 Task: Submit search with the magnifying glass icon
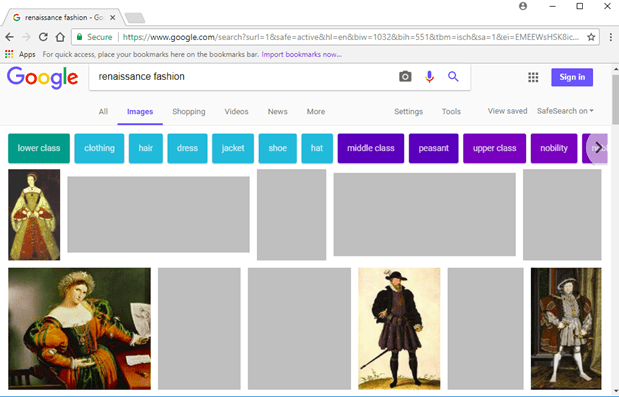(x=453, y=77)
